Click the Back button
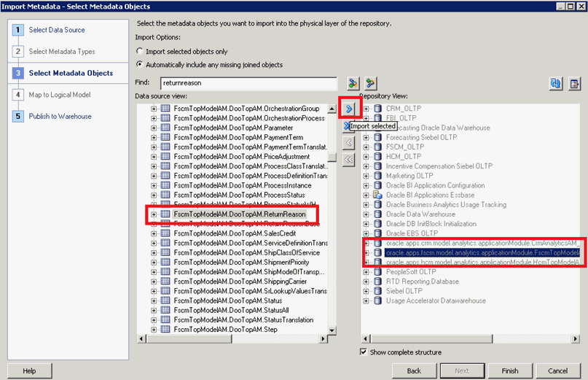588x380 pixels. (x=414, y=371)
